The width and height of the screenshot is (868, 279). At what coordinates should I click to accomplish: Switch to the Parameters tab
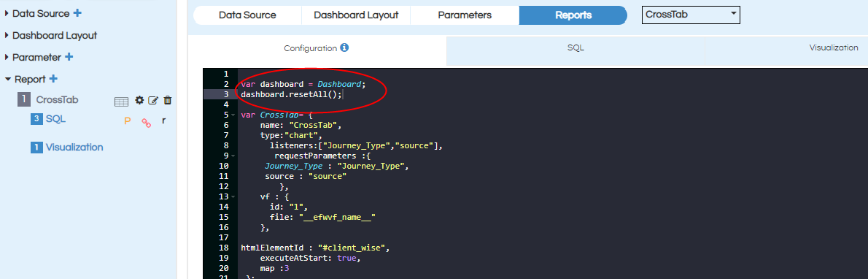[x=465, y=15]
